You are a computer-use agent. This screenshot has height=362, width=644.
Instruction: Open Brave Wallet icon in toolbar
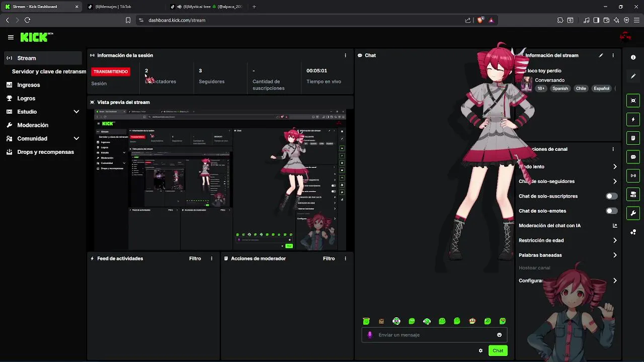tap(606, 20)
